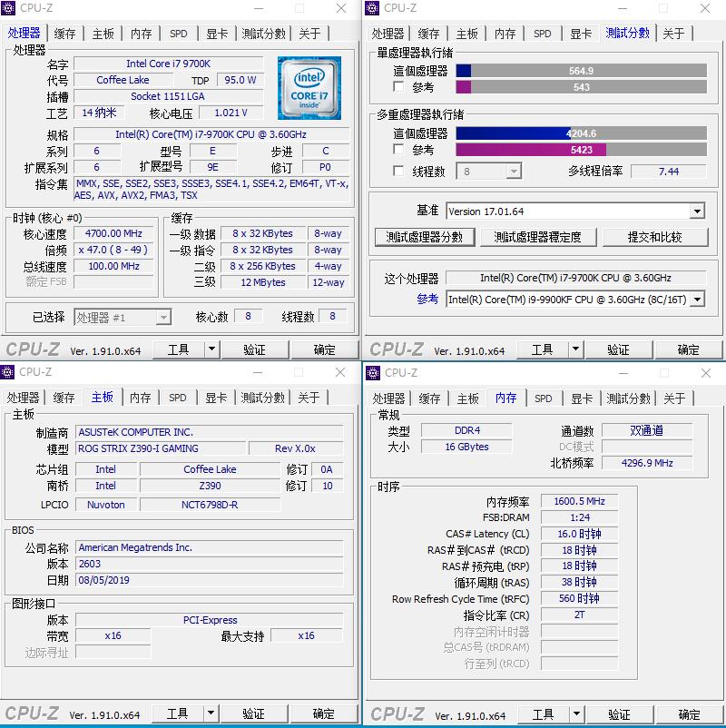This screenshot has height=728, width=726.
Task: Click the 这个处理器 field showing i7-9700K
Action: [574, 280]
